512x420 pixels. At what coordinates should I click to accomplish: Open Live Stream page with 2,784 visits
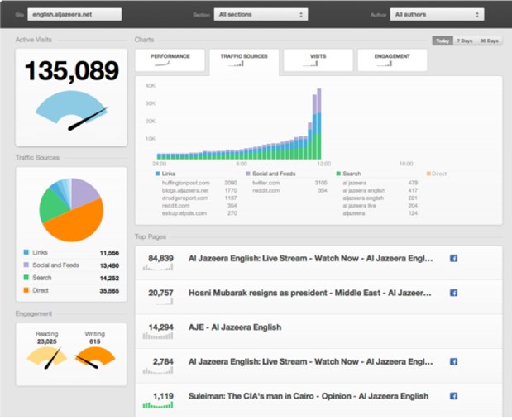pos(310,361)
